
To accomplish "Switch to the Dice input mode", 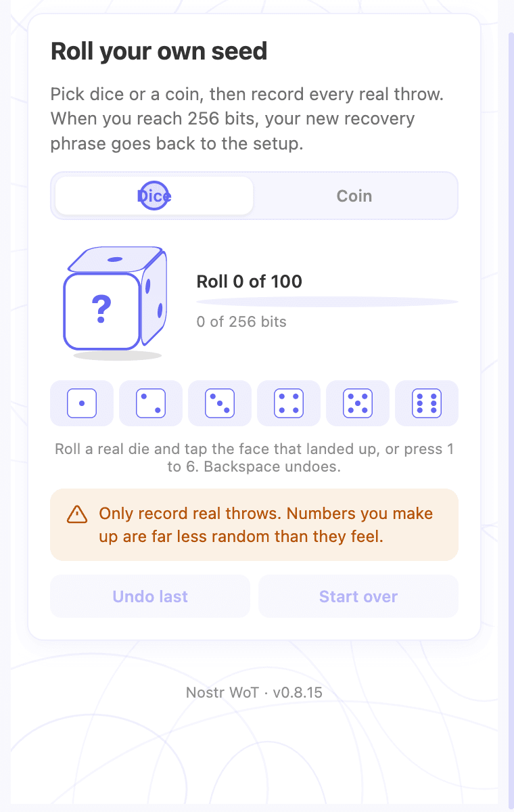I will (154, 196).
